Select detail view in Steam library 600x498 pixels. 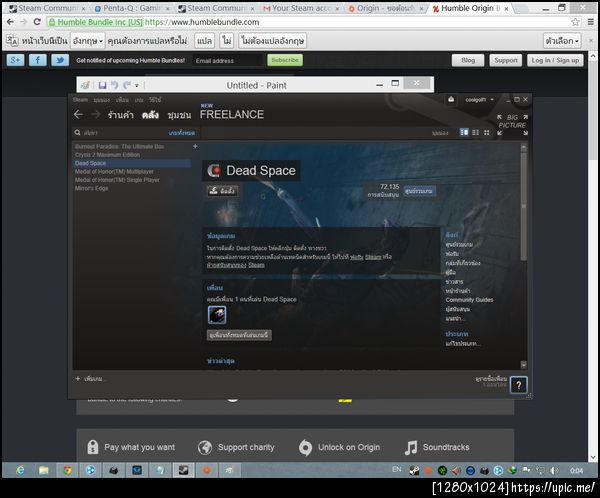(464, 132)
